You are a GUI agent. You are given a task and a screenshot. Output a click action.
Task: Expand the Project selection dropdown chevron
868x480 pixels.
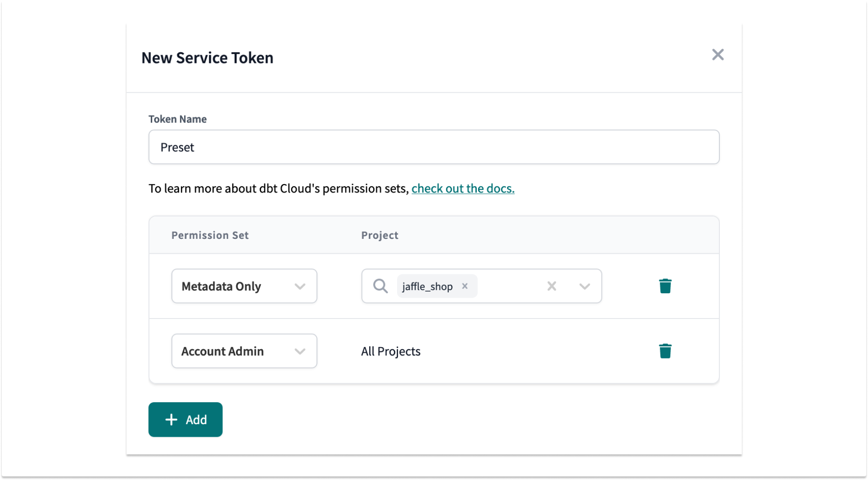click(585, 286)
